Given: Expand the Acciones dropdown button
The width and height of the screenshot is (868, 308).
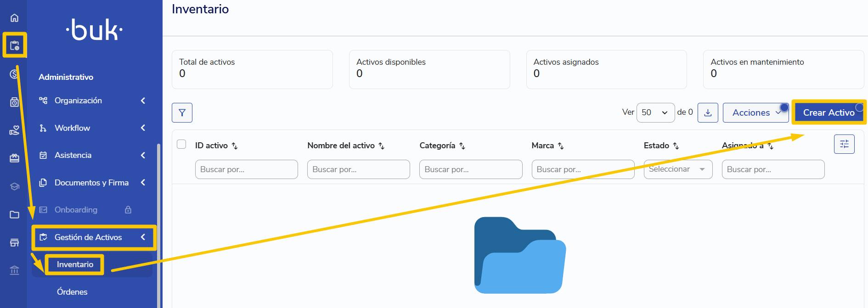Looking at the screenshot, I should (x=755, y=112).
